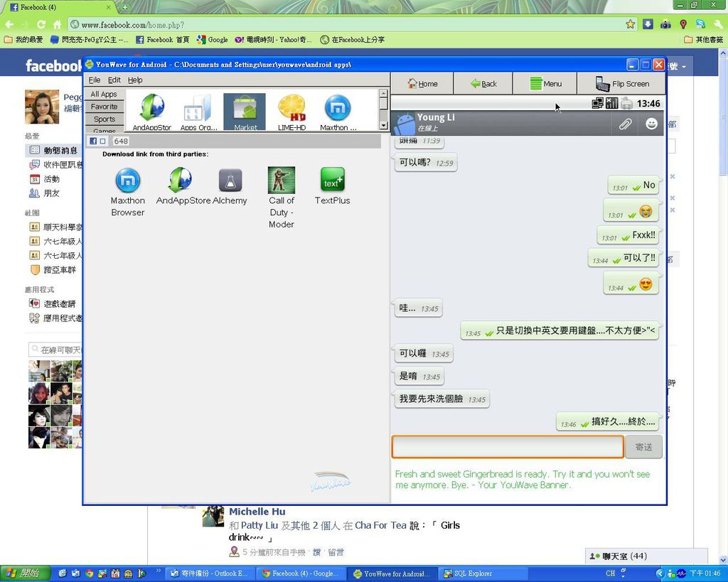This screenshot has width=728, height=582.
Task: Download the Alchemy app
Action: (230, 186)
